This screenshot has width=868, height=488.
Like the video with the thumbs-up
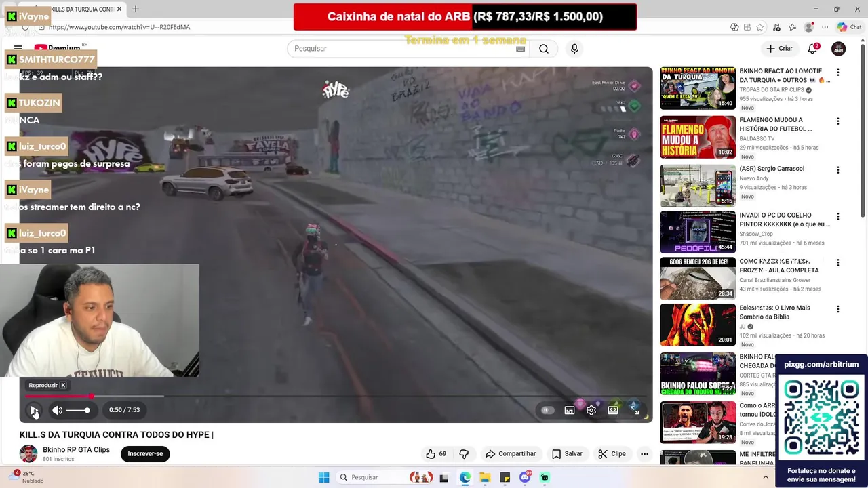point(435,454)
